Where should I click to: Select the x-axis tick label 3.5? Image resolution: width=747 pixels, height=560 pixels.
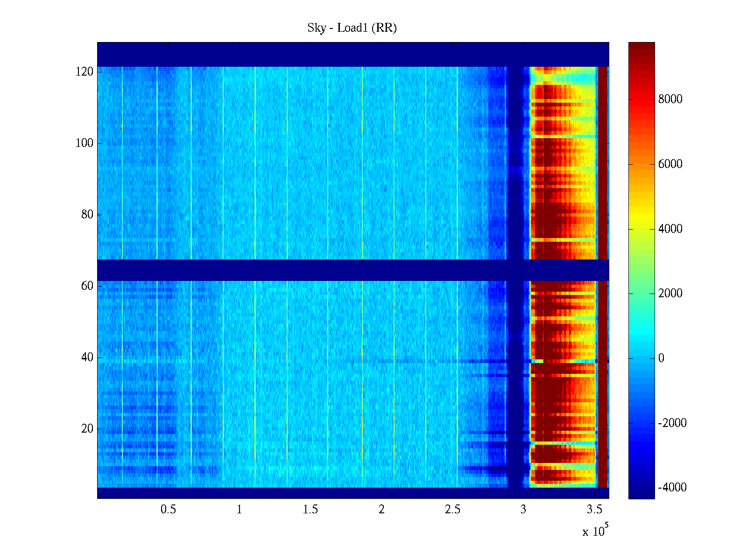[x=594, y=510]
